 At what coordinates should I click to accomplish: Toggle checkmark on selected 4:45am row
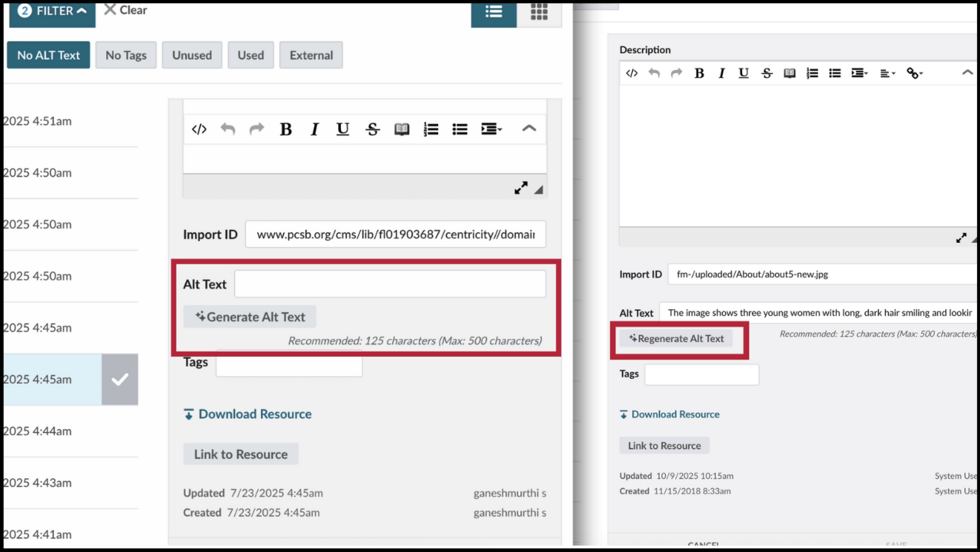pyautogui.click(x=119, y=379)
